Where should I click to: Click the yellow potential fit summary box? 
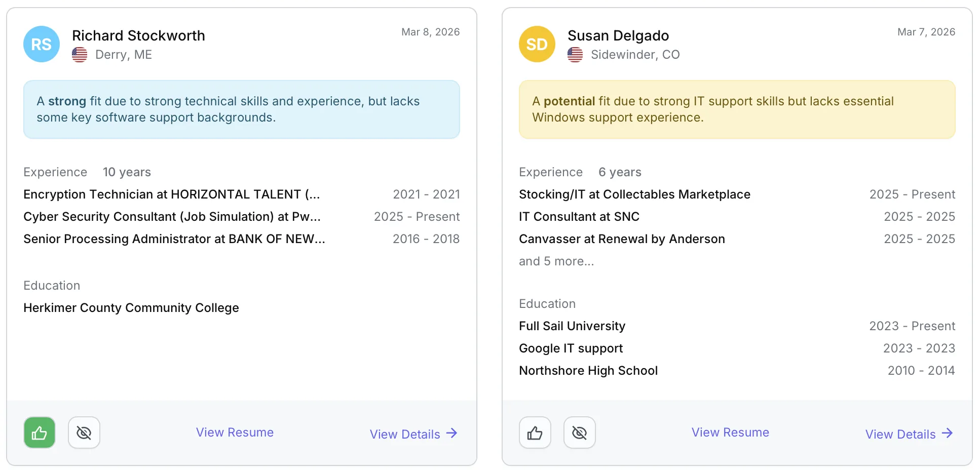click(x=737, y=109)
